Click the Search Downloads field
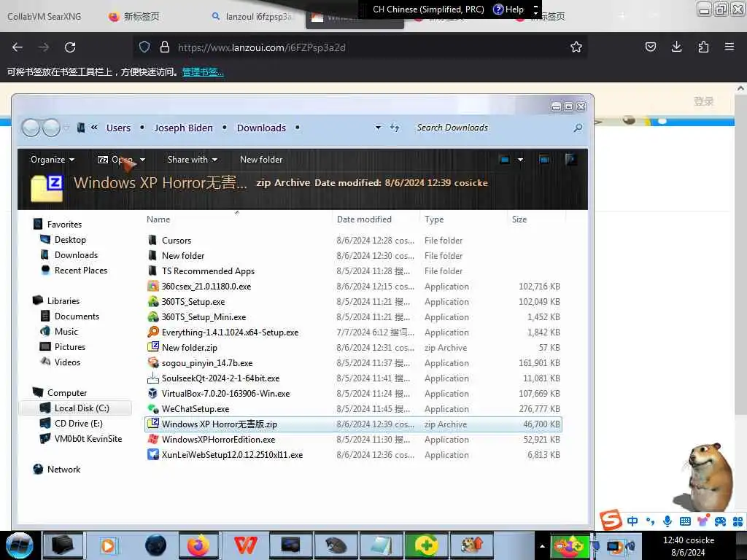This screenshot has height=560, width=747. pyautogui.click(x=493, y=128)
